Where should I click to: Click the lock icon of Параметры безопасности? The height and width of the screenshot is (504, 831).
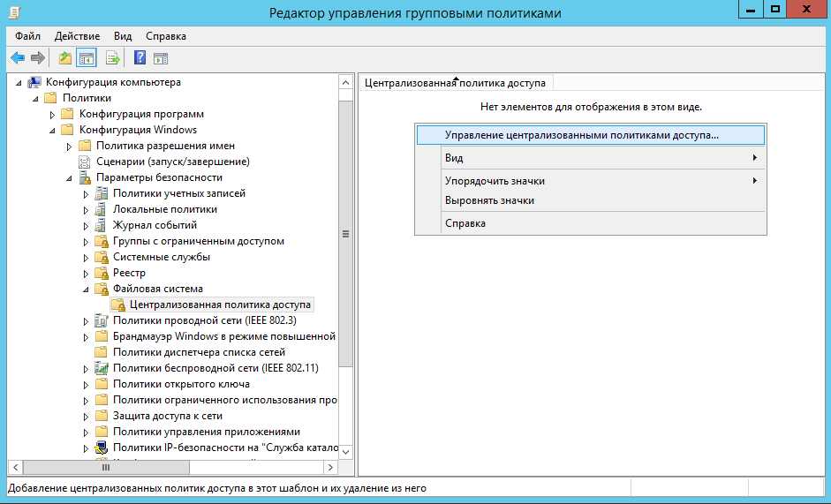pyautogui.click(x=85, y=177)
